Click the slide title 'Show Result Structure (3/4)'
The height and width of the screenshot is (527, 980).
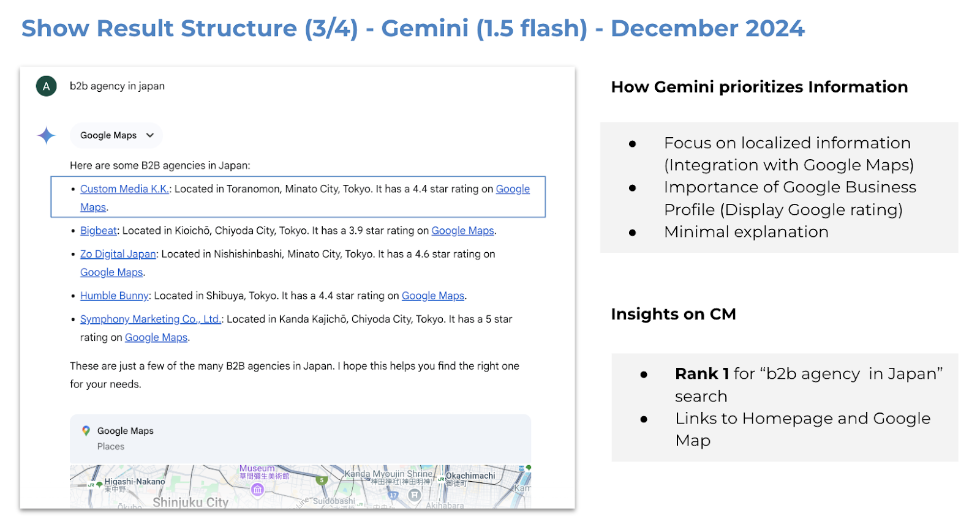pyautogui.click(x=190, y=28)
